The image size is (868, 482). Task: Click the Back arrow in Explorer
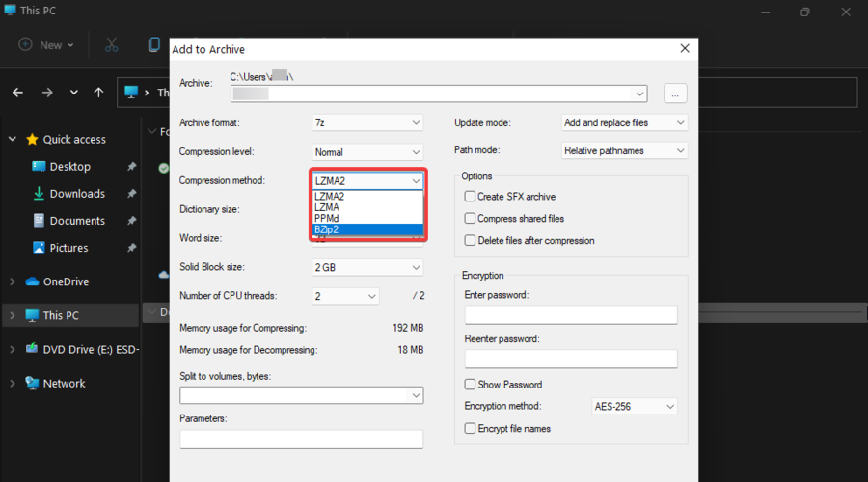[17, 93]
